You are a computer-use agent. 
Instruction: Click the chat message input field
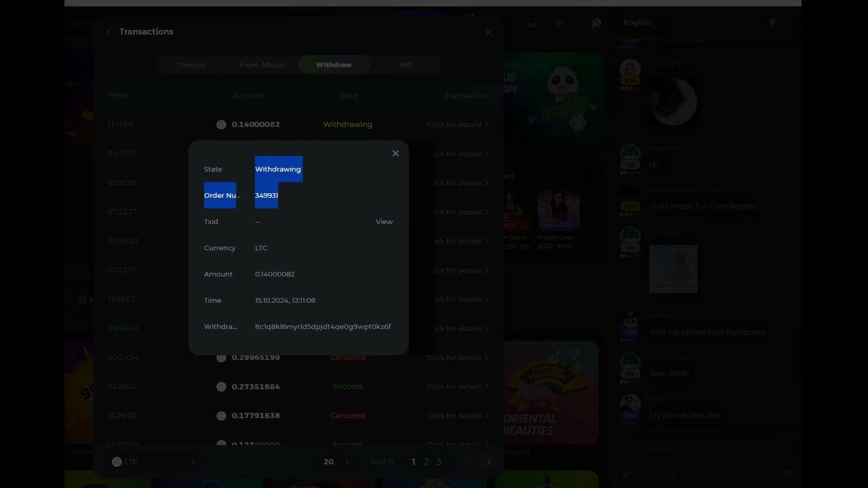(x=702, y=448)
